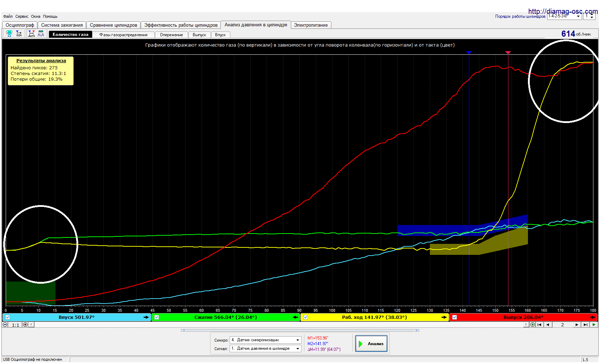Screen dimensions: 603x364
Task: Go to next frame arrow
Action: click(x=577, y=325)
